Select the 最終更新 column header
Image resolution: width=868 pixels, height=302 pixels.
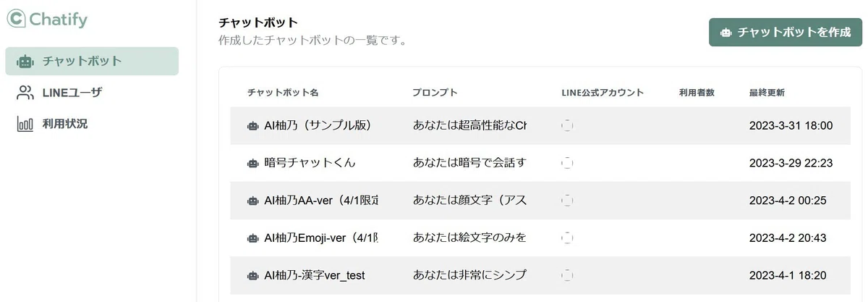tap(767, 93)
